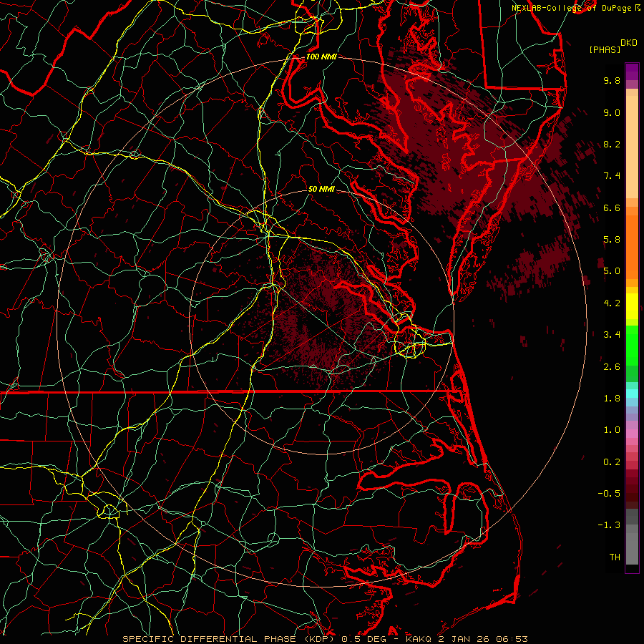Click the 9.0 scale value
Screen dimensions: 644x644
point(612,112)
